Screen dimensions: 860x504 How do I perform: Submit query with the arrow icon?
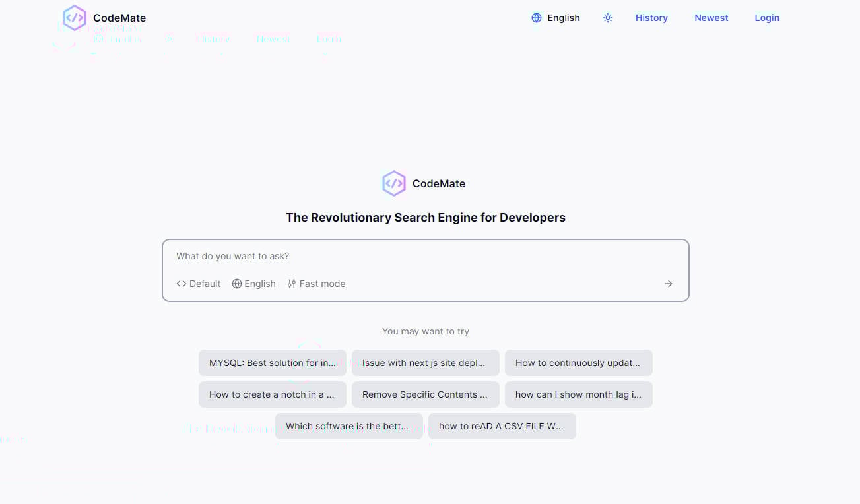pyautogui.click(x=669, y=284)
